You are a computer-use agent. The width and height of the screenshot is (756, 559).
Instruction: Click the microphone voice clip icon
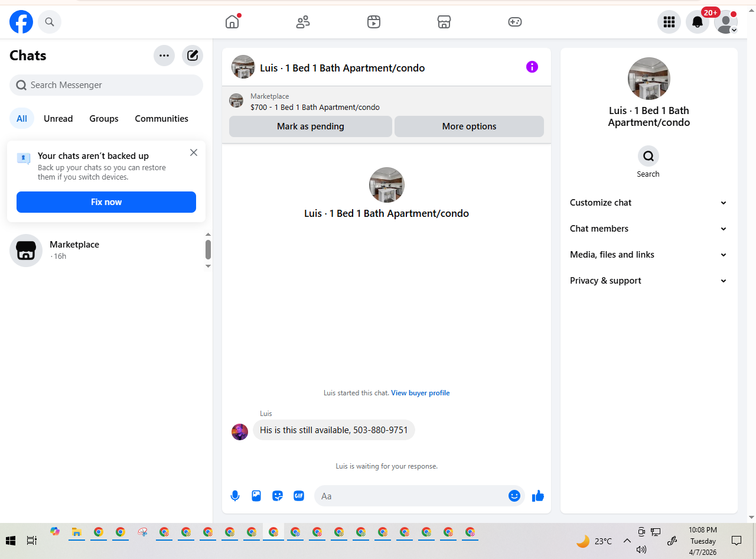(x=235, y=496)
